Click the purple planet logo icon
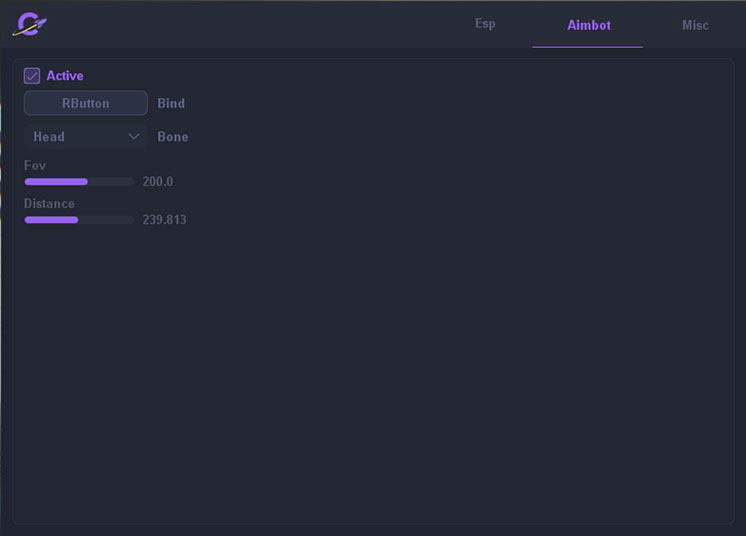 coord(29,24)
